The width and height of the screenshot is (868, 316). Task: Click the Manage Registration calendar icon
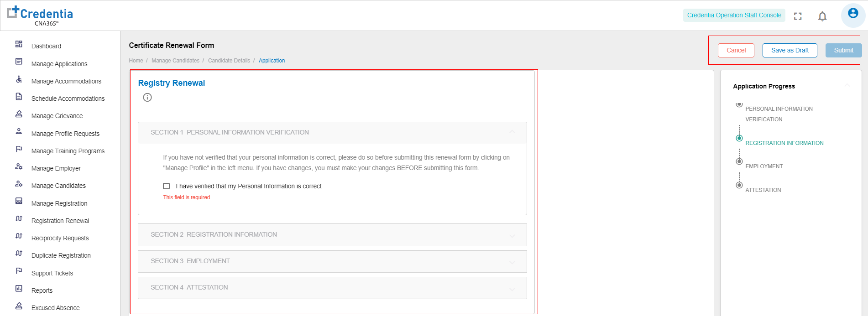coord(19,201)
